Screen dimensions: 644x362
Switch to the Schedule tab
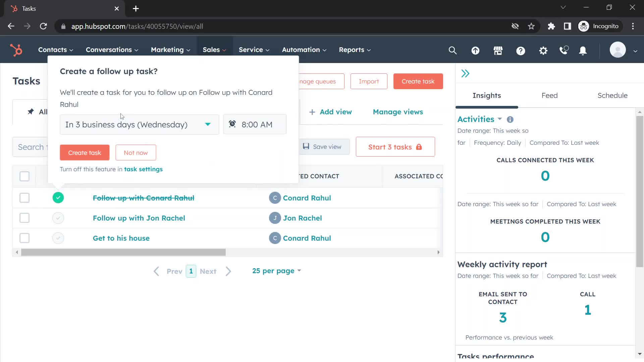[x=612, y=95]
